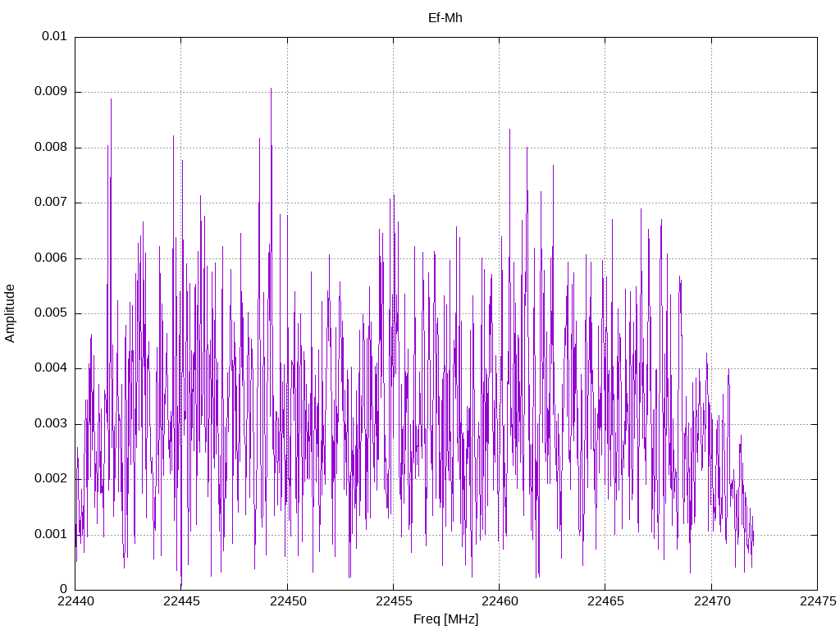Click the x-axis tick label 22445
The width and height of the screenshot is (840, 630).
point(181,601)
